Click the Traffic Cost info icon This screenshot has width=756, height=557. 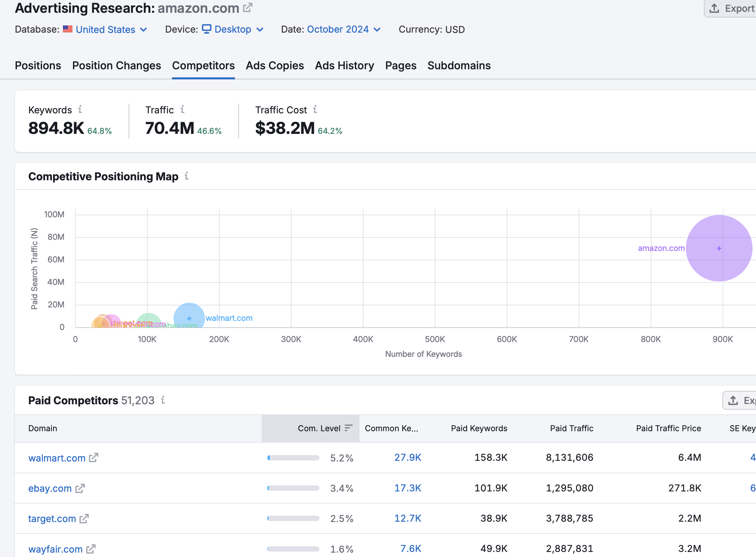pos(315,109)
